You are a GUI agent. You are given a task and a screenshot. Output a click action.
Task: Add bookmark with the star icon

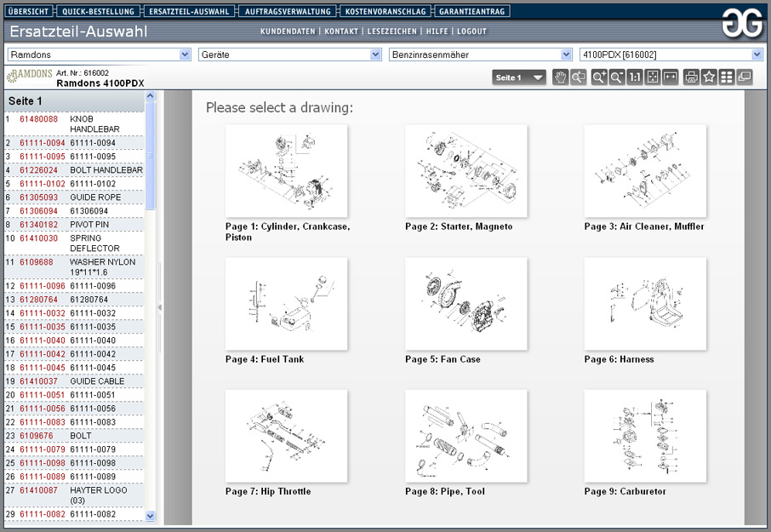[x=709, y=77]
